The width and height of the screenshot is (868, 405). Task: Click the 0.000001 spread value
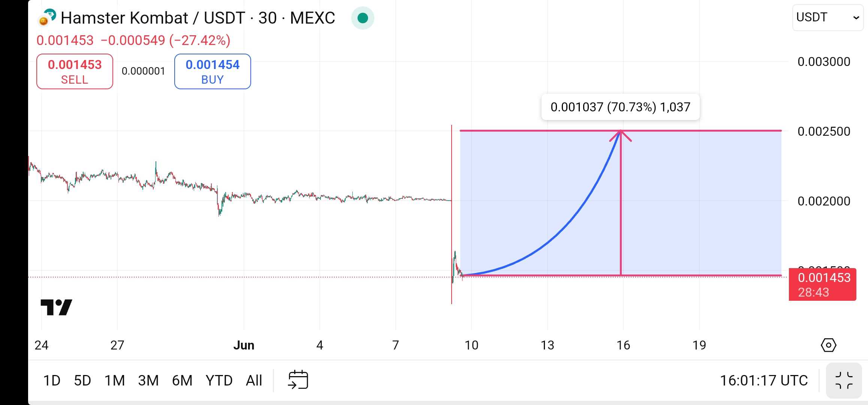point(144,71)
